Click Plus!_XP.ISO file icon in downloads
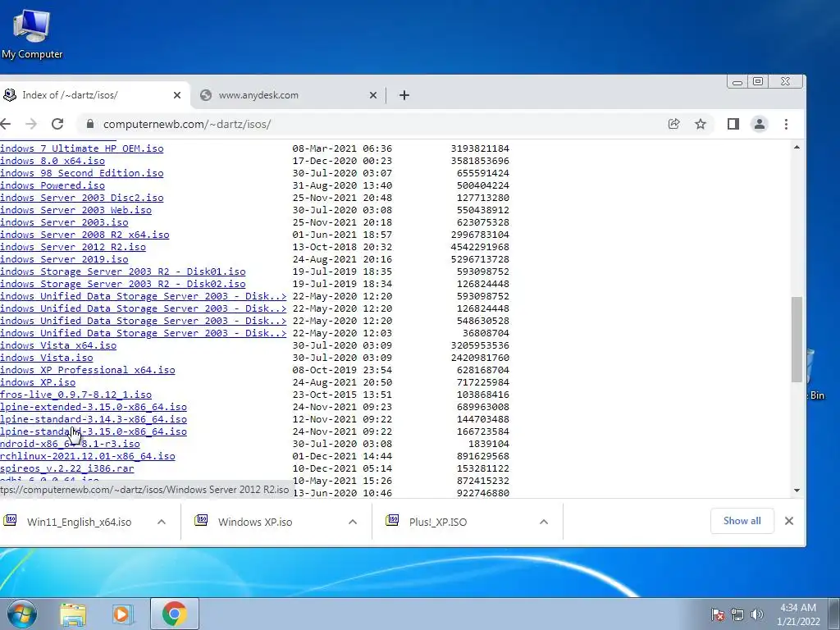The height and width of the screenshot is (630, 840). (x=393, y=520)
